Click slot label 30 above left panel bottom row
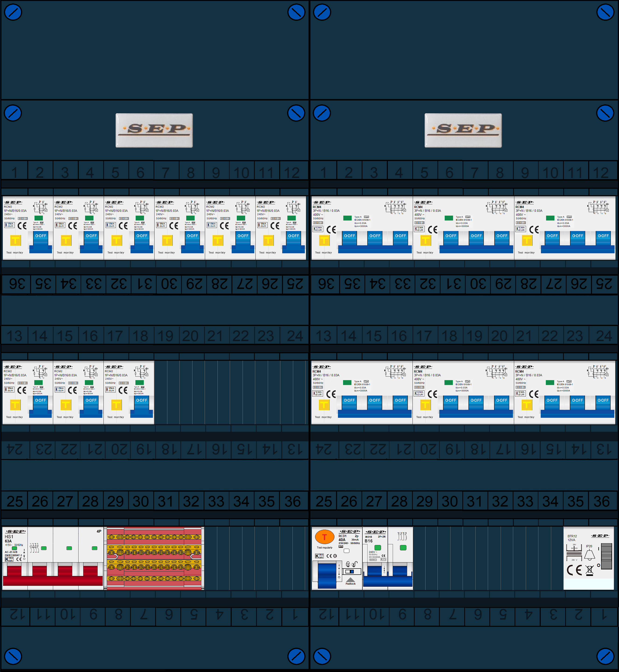Image resolution: width=619 pixels, height=672 pixels. coord(141,501)
